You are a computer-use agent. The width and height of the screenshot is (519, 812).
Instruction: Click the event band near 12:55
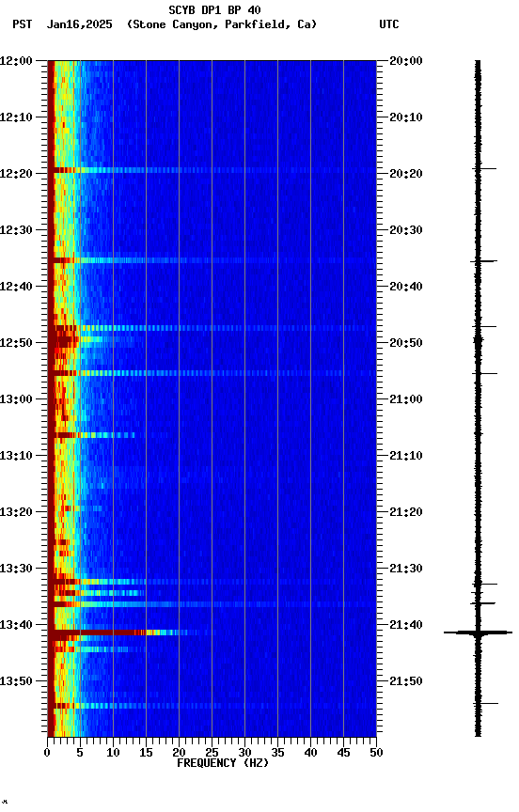(212, 373)
